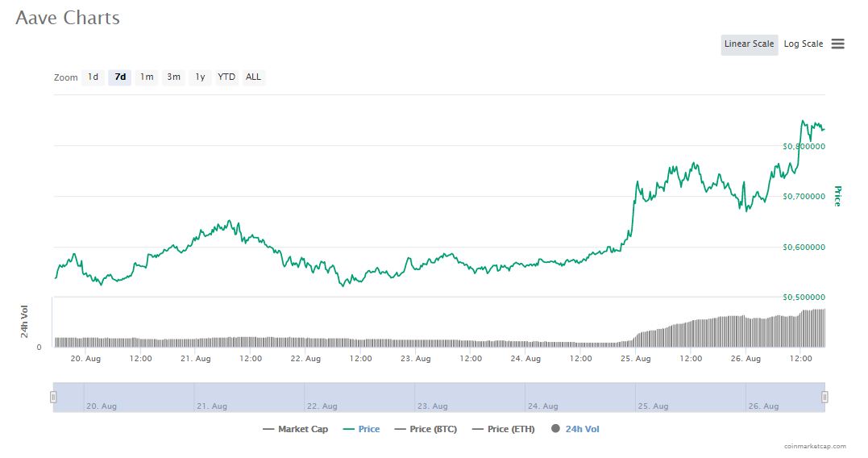This screenshot has width=868, height=458.
Task: Open the chart hamburger context menu
Action: (x=837, y=44)
